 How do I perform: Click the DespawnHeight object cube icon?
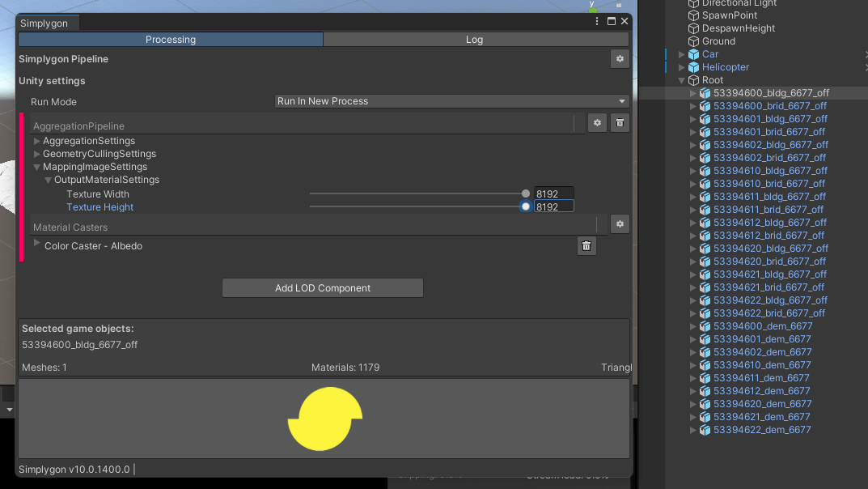coord(693,28)
